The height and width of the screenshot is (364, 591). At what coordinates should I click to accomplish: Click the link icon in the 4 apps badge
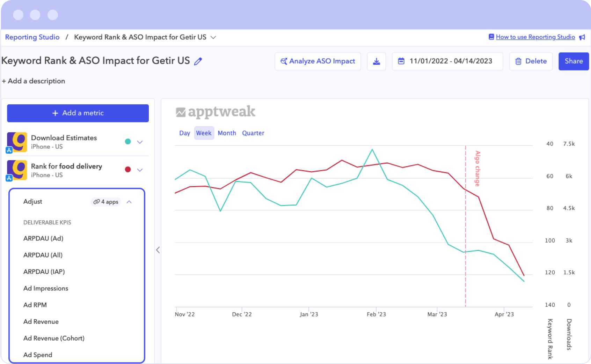[x=95, y=202]
